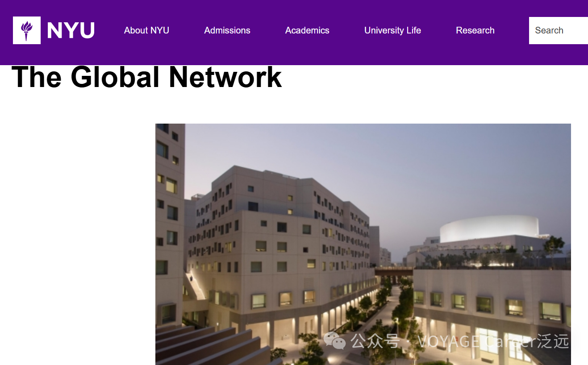Click the white illuminated round building in photo
Screen dimensions: 588x365
click(x=489, y=228)
